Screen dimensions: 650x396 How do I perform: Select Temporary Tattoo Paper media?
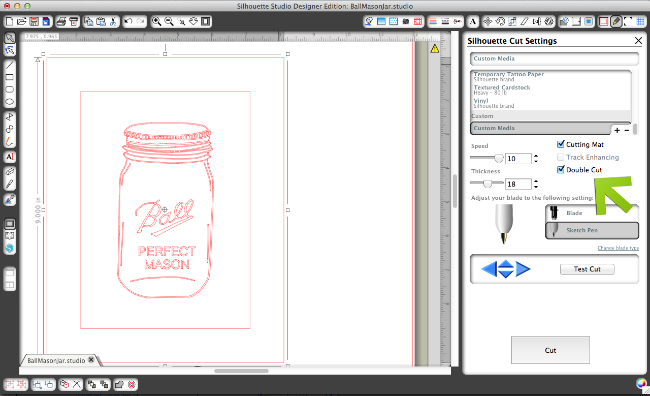[551, 76]
